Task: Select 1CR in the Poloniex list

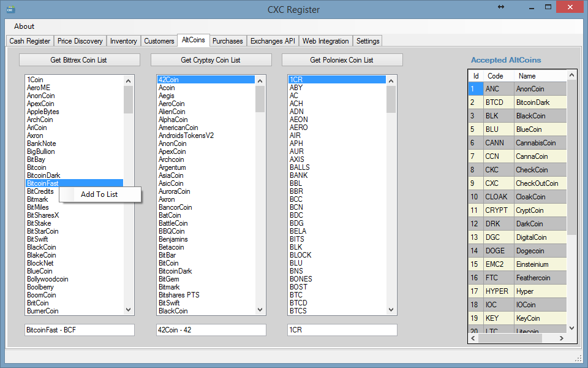Action: point(337,80)
